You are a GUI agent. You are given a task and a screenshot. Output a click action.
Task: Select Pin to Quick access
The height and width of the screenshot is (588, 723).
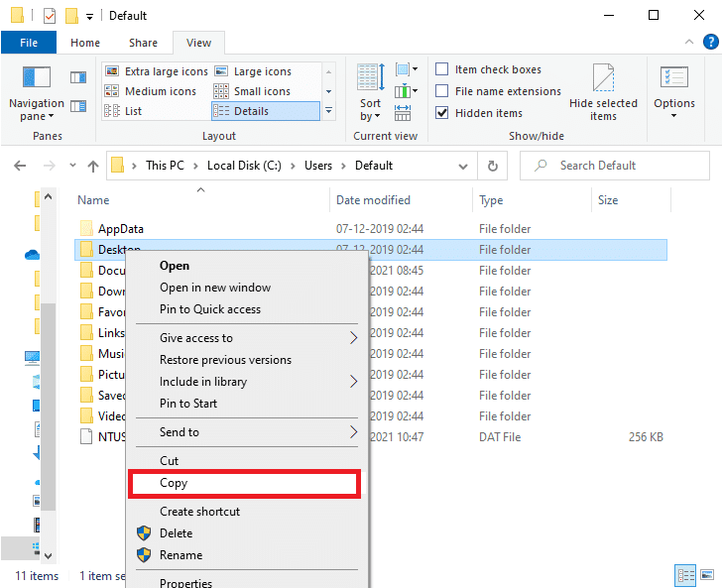click(210, 309)
